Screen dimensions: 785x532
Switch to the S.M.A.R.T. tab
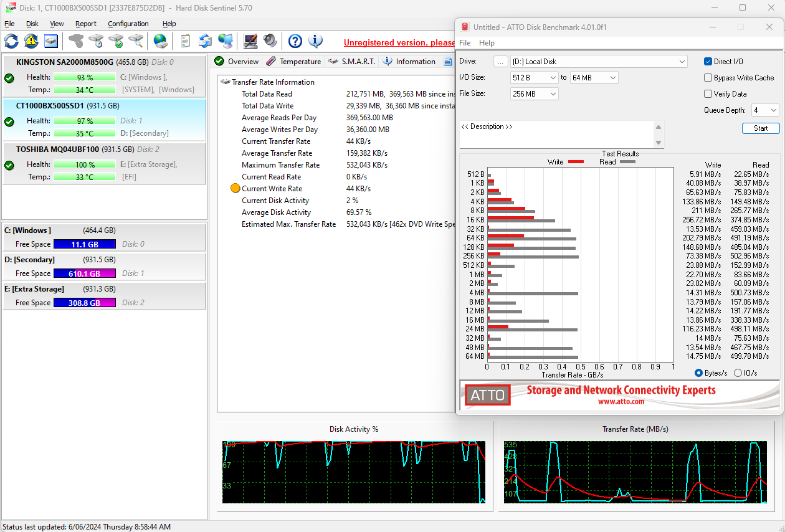pyautogui.click(x=351, y=61)
